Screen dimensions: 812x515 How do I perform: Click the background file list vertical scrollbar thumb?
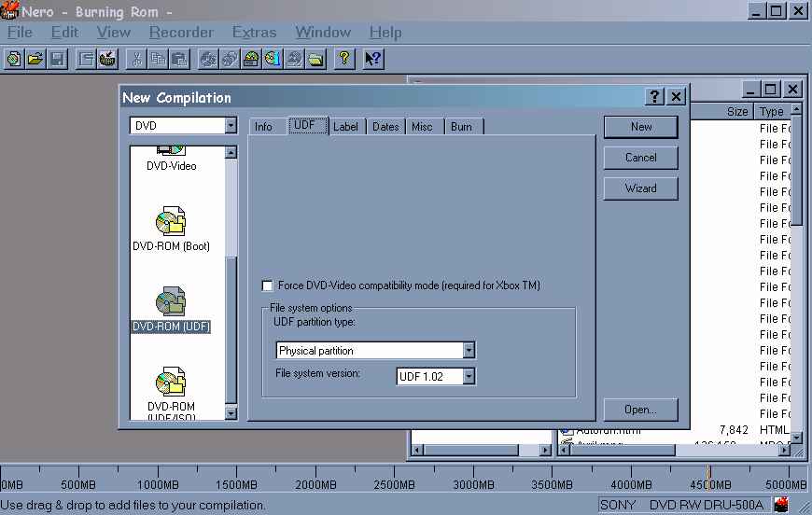(796, 171)
